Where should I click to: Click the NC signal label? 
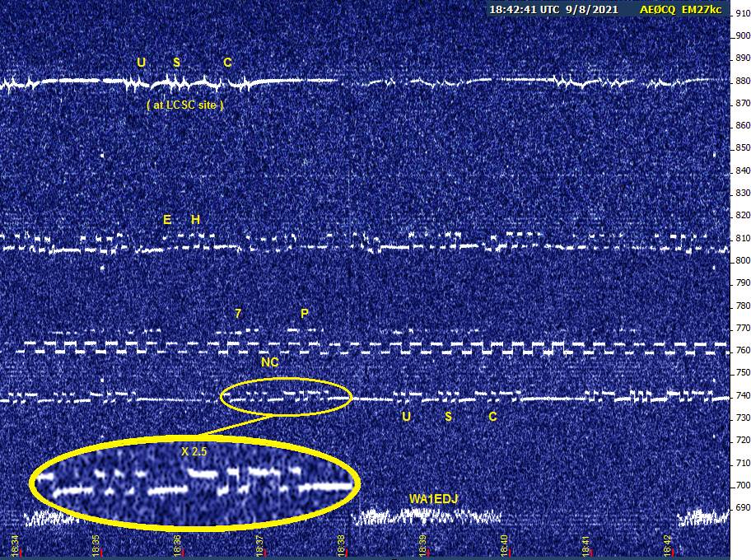(x=269, y=362)
